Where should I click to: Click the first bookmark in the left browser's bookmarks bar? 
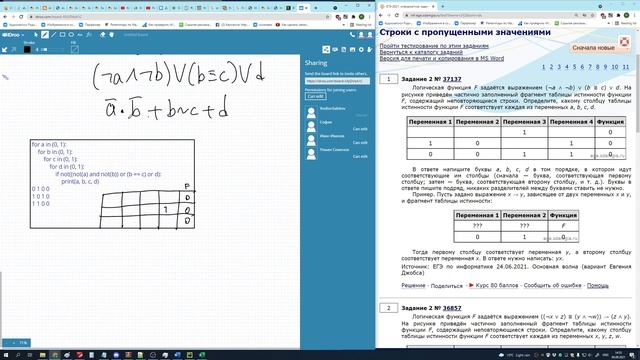pyautogui.click(x=20, y=24)
